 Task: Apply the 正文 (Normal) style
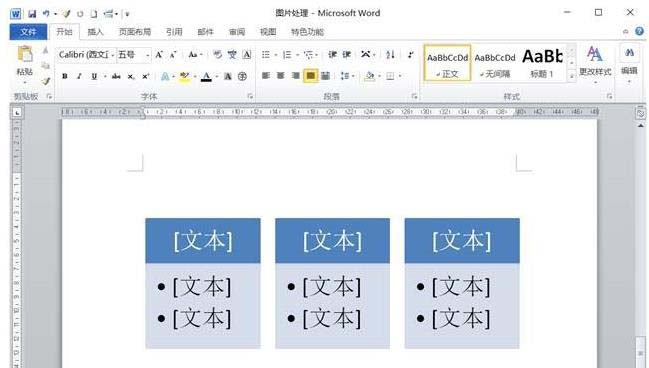[447, 63]
